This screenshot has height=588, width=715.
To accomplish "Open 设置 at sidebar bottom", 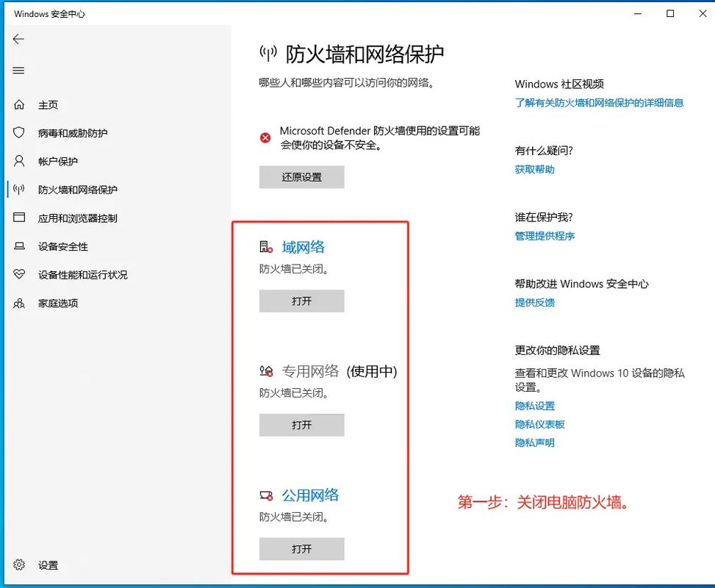I will click(48, 565).
